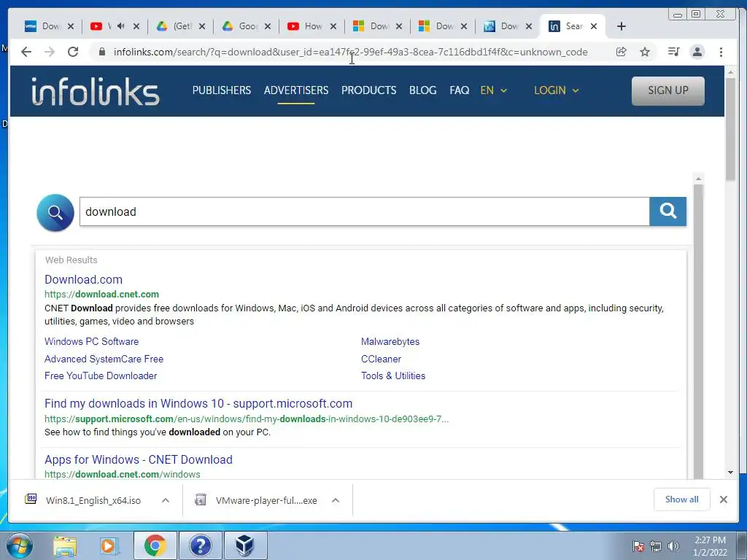
Task: Click Show all downloads button
Action: (682, 499)
